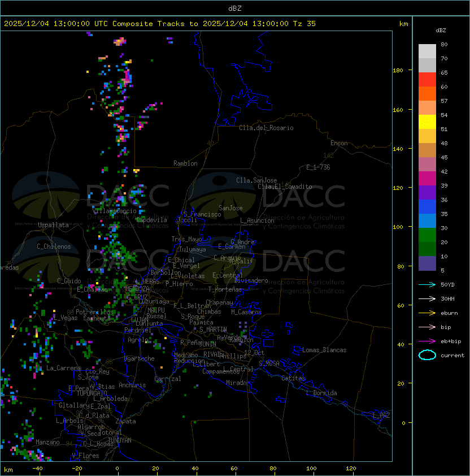The height and width of the screenshot is (476, 470).
Task: Click the 'Mirador' place label
Action: [238, 383]
